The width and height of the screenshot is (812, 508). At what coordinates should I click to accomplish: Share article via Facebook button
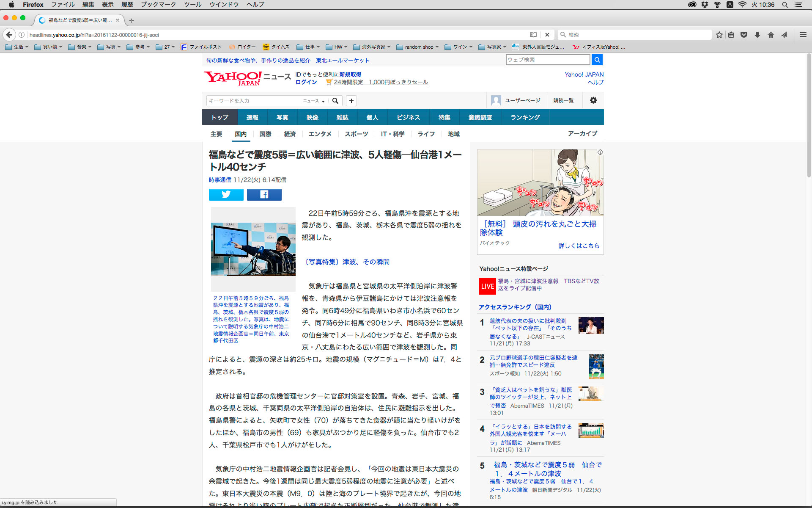click(x=264, y=194)
